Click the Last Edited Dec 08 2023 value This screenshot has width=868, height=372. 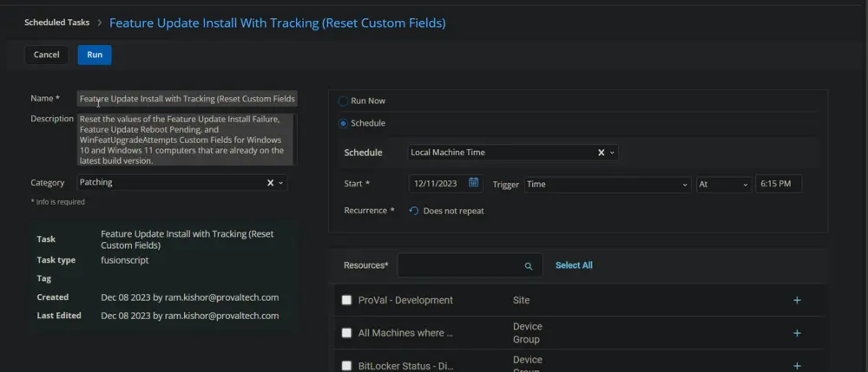[190, 316]
